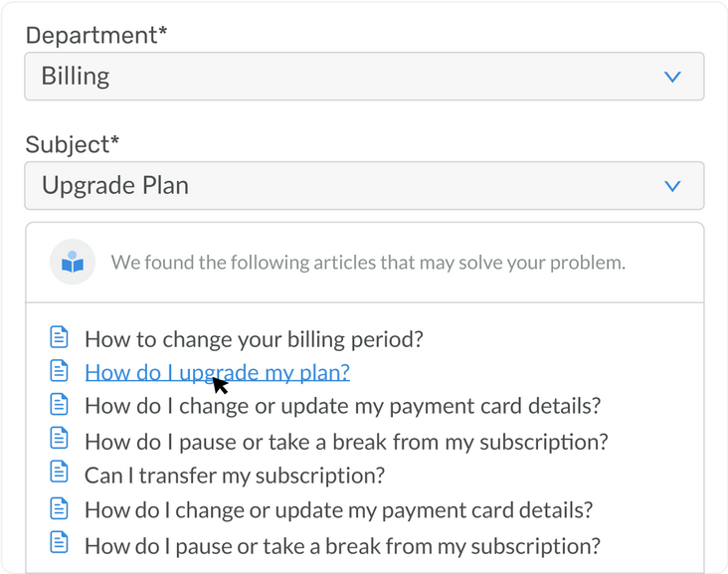Open the last pause subscription article

coord(342,545)
